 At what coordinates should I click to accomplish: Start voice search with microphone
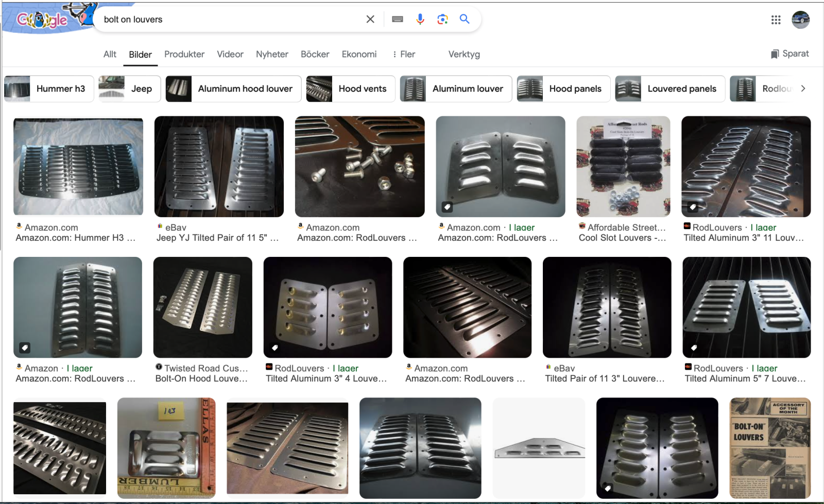tap(420, 19)
